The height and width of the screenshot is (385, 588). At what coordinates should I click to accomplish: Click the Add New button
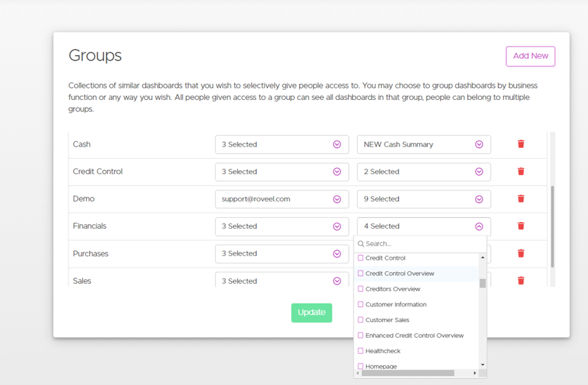coord(530,56)
